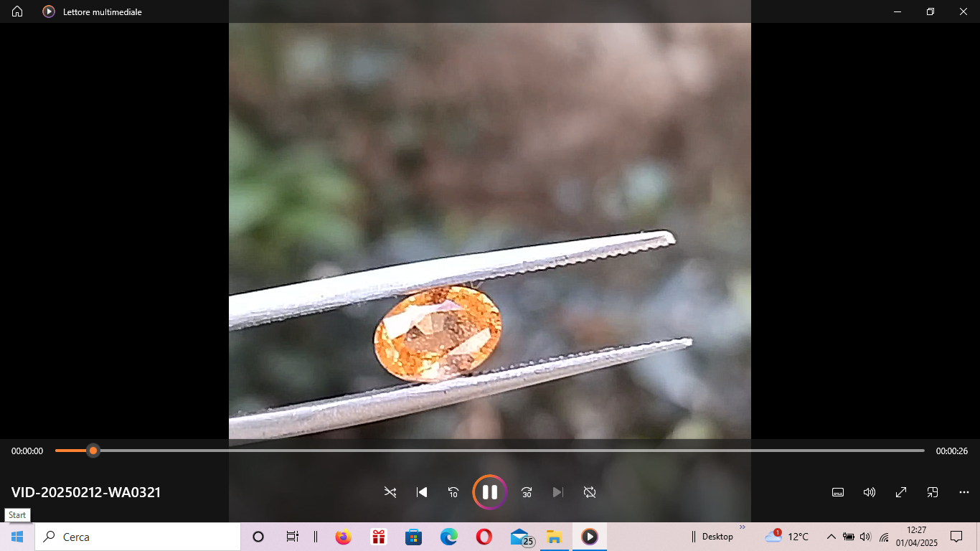Image resolution: width=980 pixels, height=551 pixels.
Task: Open Opera browser from taskbar
Action: pos(484,537)
